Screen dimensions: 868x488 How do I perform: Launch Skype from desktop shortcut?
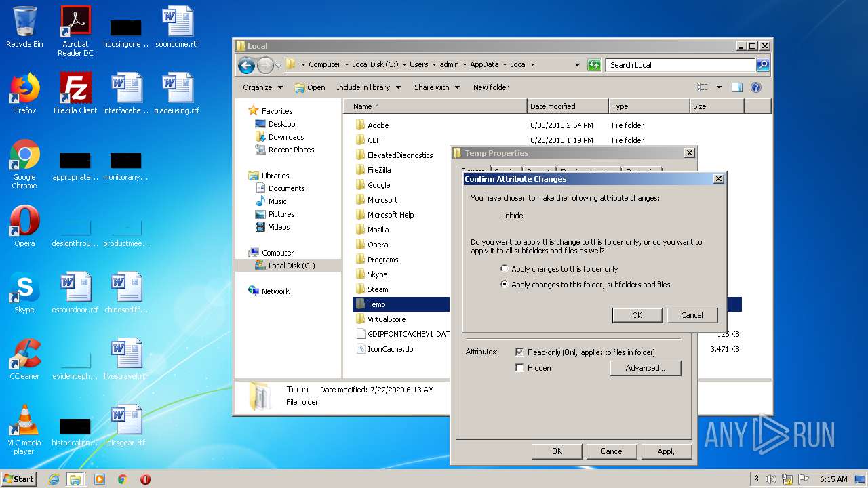click(24, 293)
